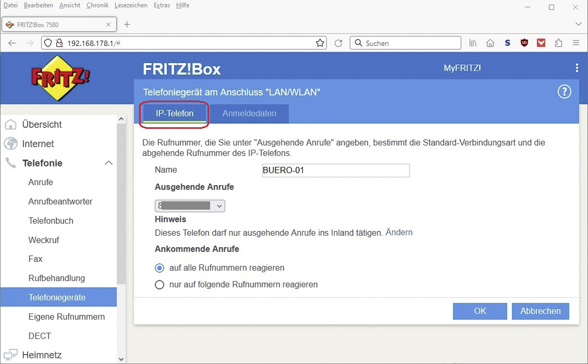588x364 pixels.
Task: Open the Extras menu
Action: click(x=162, y=5)
